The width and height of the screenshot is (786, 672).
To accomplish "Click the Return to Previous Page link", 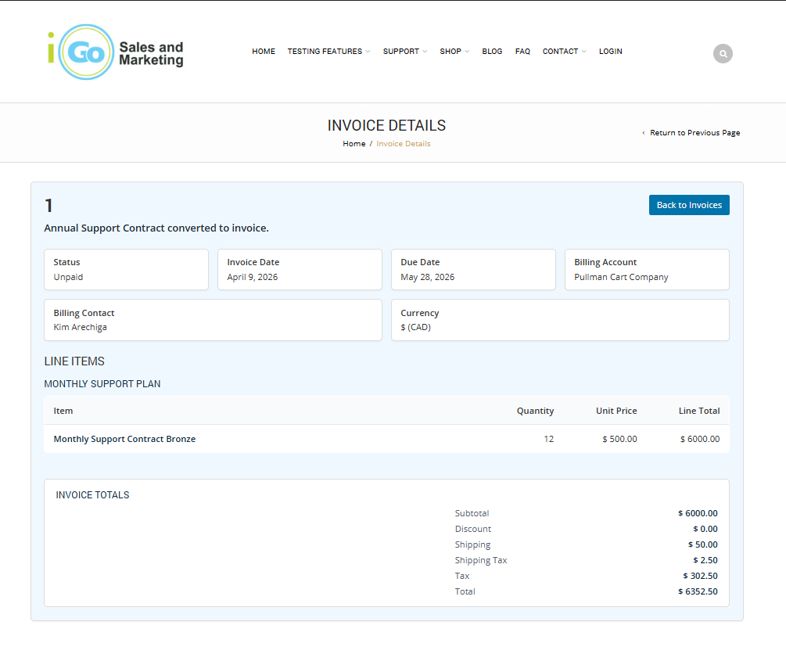I will pyautogui.click(x=694, y=133).
